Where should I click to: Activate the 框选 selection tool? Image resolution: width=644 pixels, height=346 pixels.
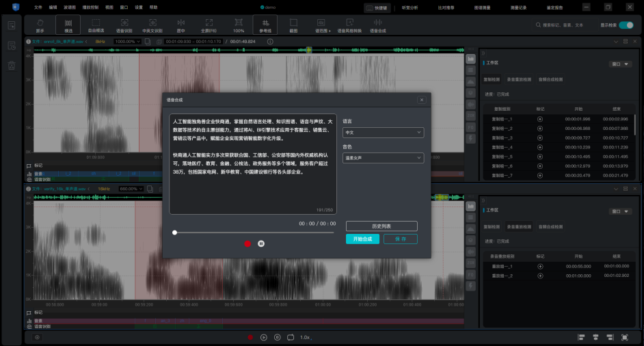coord(68,25)
